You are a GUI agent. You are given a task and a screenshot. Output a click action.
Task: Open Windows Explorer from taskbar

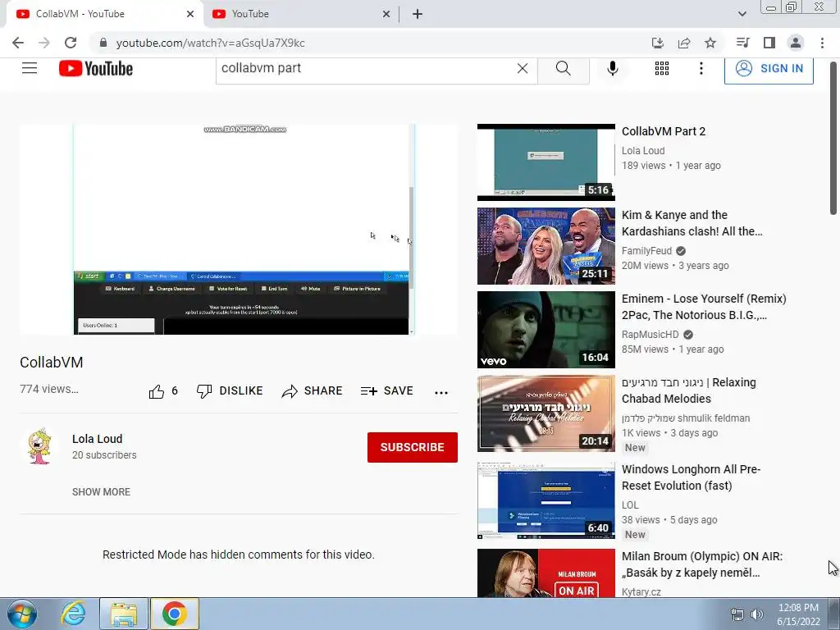(x=124, y=614)
